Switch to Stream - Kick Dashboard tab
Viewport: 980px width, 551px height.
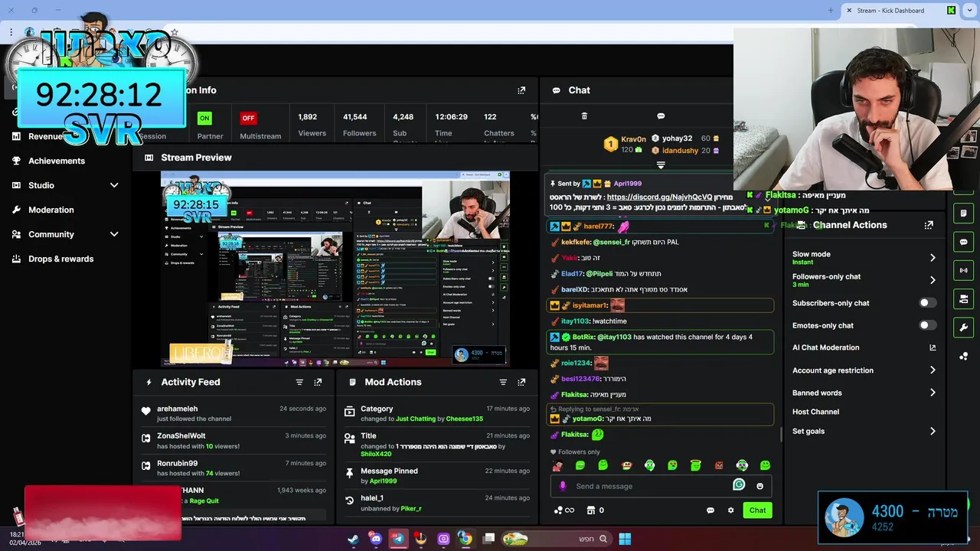(900, 11)
